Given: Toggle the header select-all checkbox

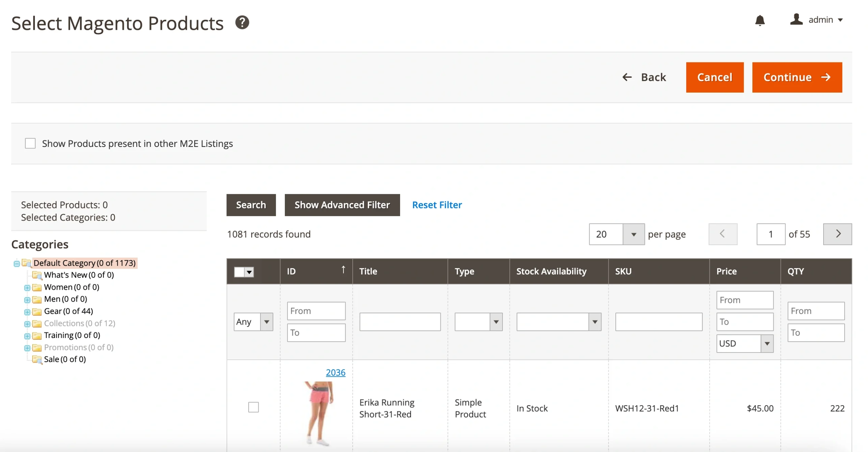Looking at the screenshot, I should pos(239,272).
